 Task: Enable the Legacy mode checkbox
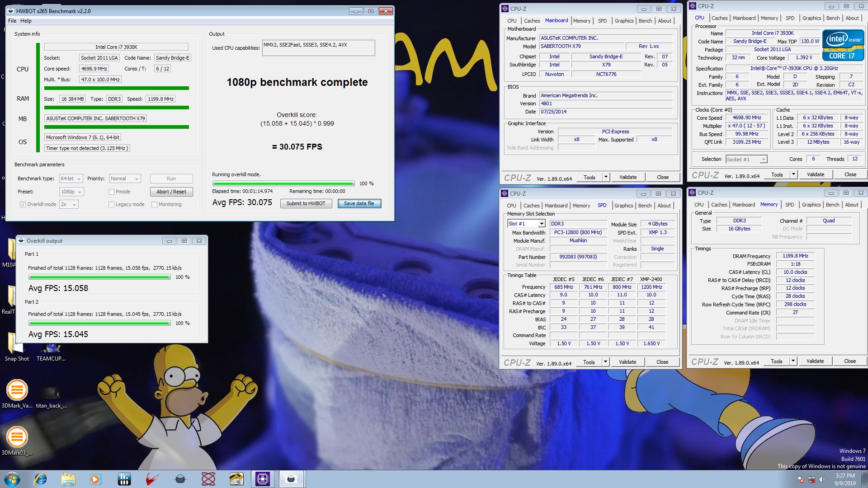tap(111, 204)
